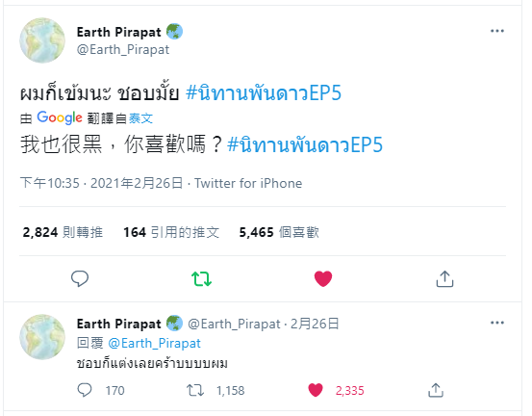Click the 泰文 source language link
This screenshot has height=416, width=532.
140,118
